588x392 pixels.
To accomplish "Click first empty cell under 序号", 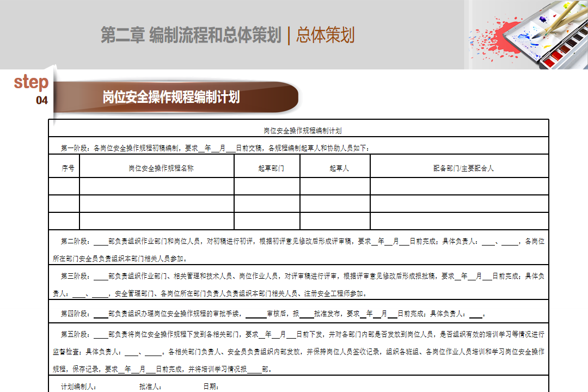I will click(x=64, y=186).
